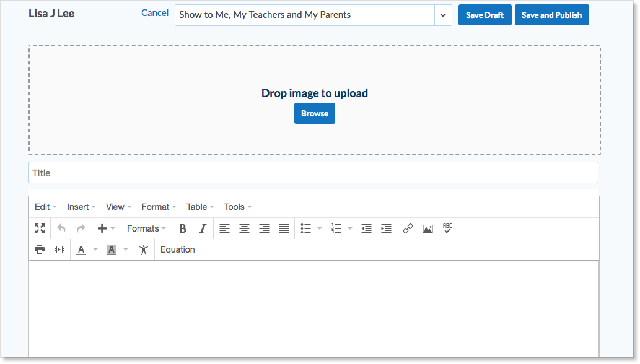Toggle italic formatting
The height and width of the screenshot is (364, 640).
(x=203, y=228)
